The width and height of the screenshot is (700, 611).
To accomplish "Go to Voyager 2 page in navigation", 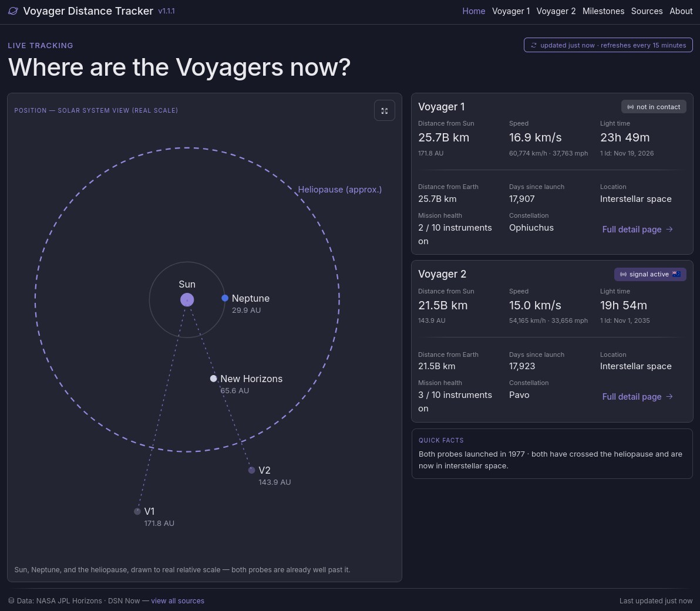I will pyautogui.click(x=556, y=11).
